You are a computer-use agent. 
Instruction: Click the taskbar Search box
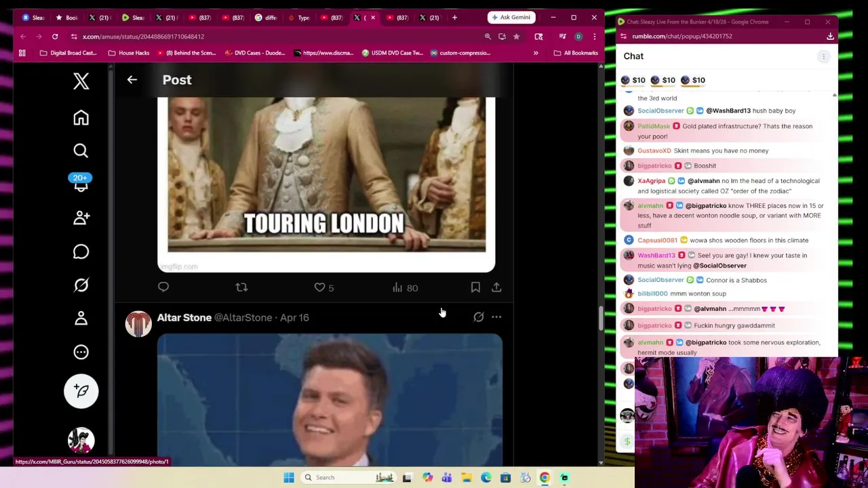(x=349, y=478)
